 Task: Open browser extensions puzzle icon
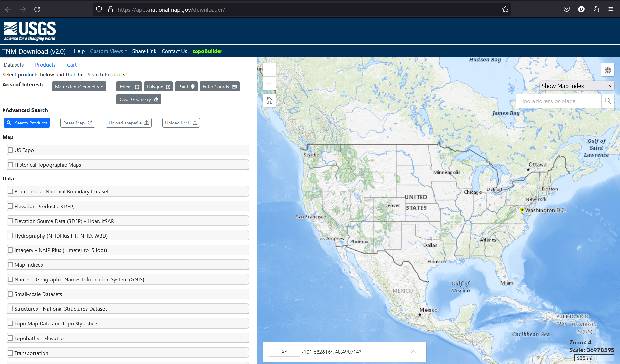[x=596, y=9]
